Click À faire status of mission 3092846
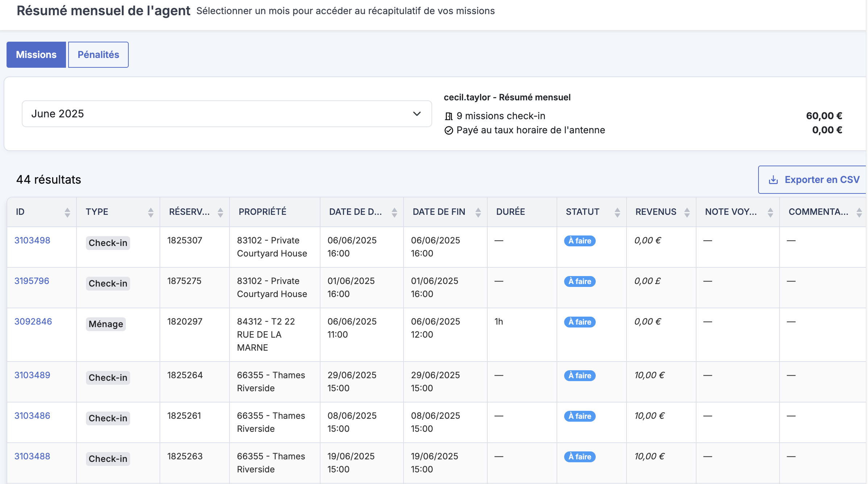868x484 pixels. pyautogui.click(x=580, y=322)
